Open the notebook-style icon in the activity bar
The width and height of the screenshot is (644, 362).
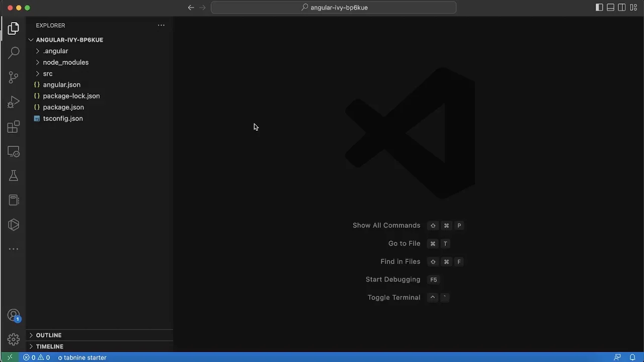(14, 200)
